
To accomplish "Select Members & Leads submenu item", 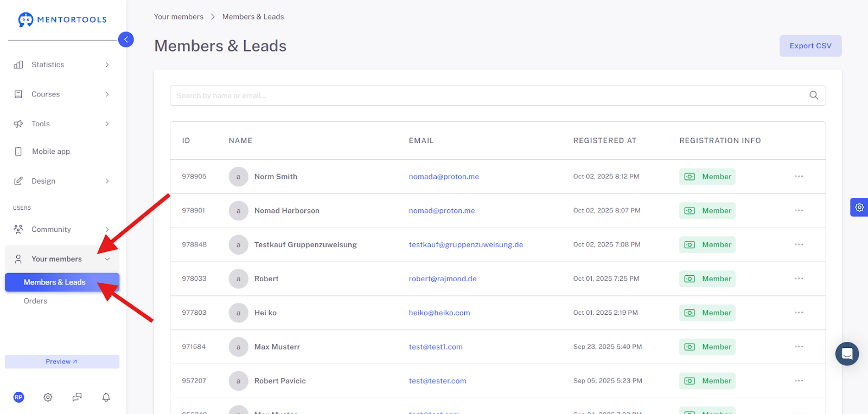I will [x=62, y=282].
